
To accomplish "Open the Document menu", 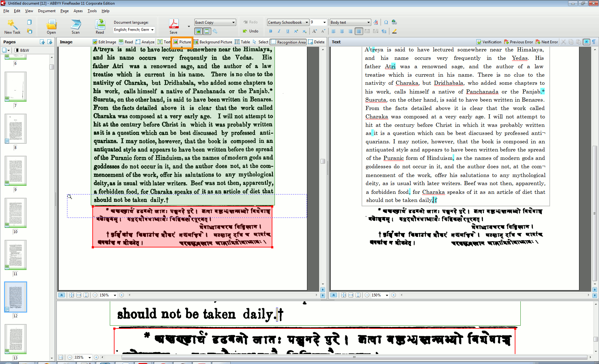I will tap(47, 11).
